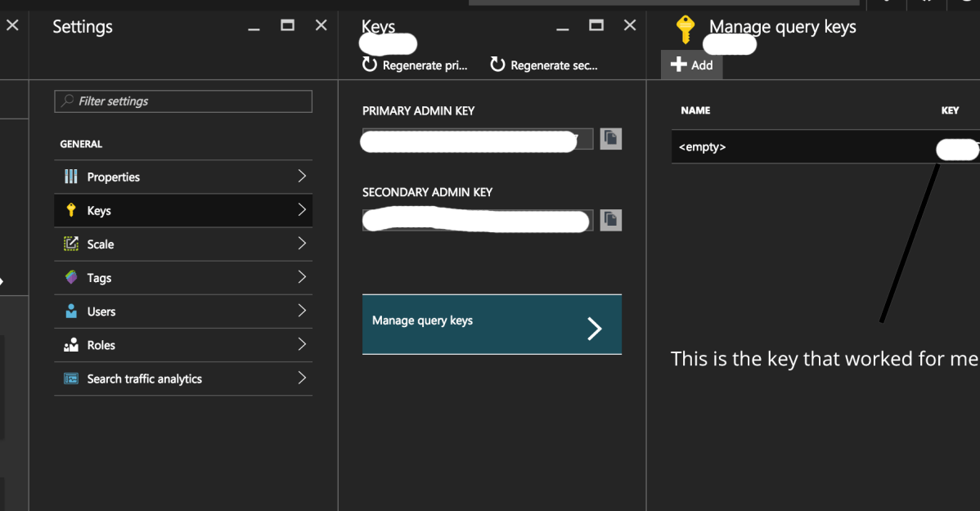Open the Users settings
The image size is (980, 511).
[x=183, y=312]
